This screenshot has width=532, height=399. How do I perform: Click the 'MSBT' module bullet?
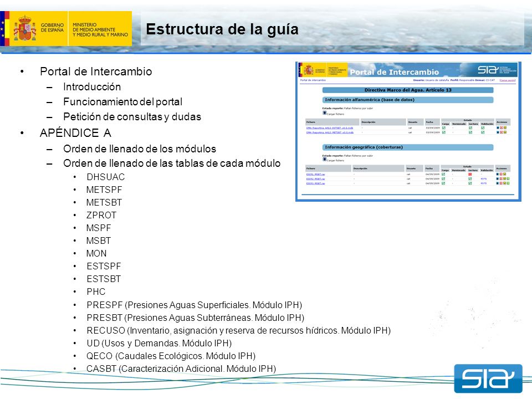coord(99,241)
